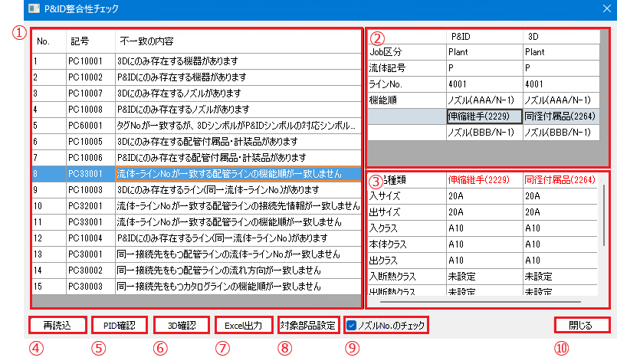The height and width of the screenshot is (364, 617).
Task: Click the 再読込 button
Action: click(57, 325)
